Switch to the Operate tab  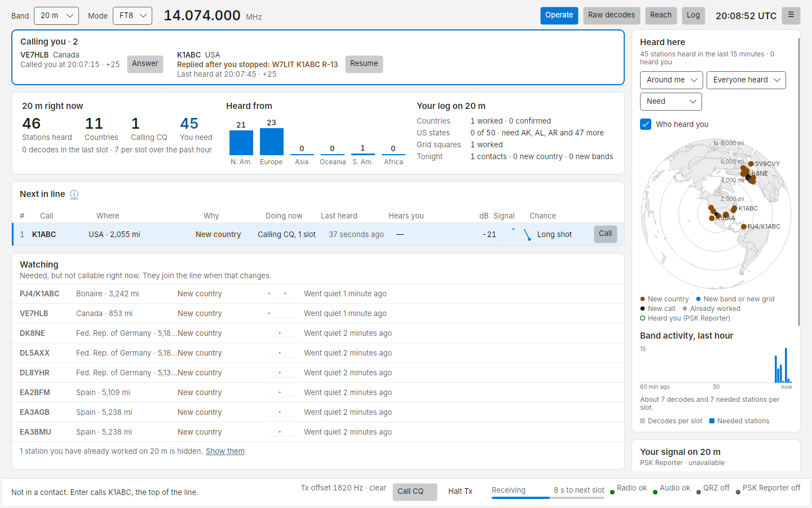click(x=559, y=15)
